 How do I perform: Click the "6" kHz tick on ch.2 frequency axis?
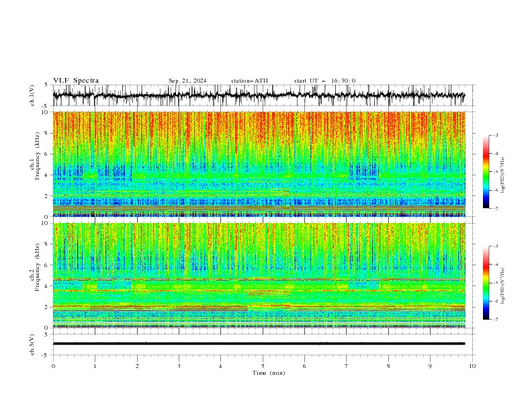(x=46, y=265)
